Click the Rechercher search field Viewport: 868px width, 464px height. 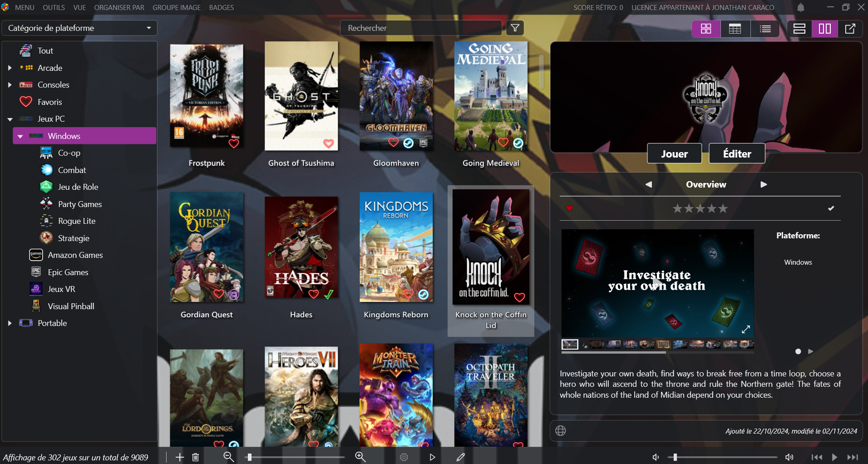421,28
